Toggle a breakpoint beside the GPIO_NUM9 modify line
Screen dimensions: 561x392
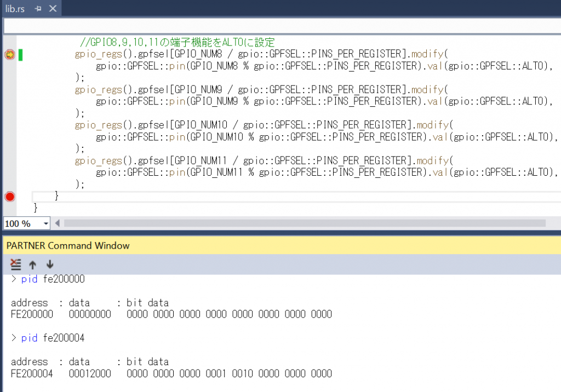[x=9, y=89]
